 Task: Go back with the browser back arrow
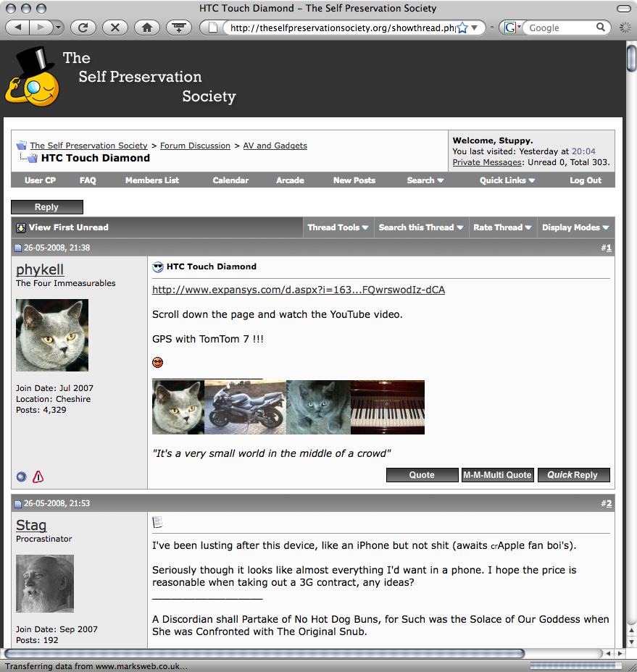[17, 28]
